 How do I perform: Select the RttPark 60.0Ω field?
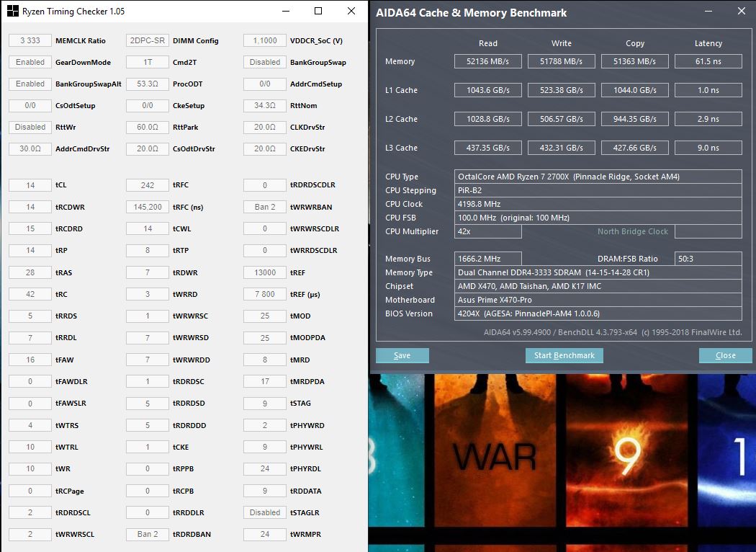147,128
